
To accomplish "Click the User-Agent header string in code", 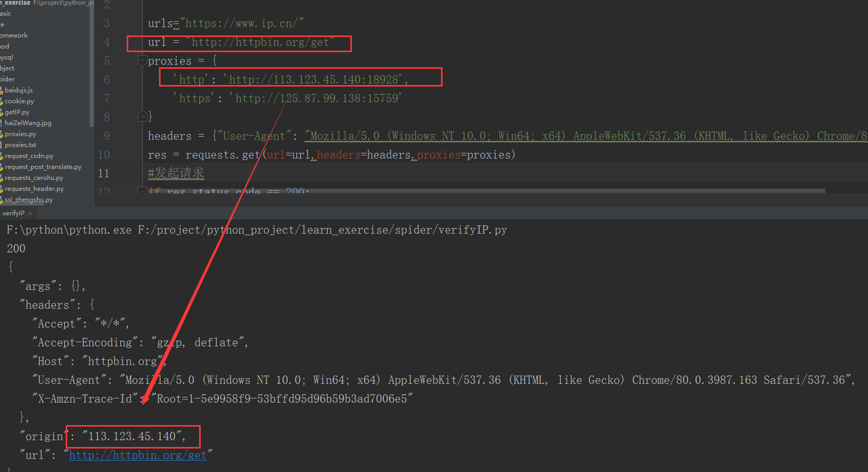I will pos(586,136).
